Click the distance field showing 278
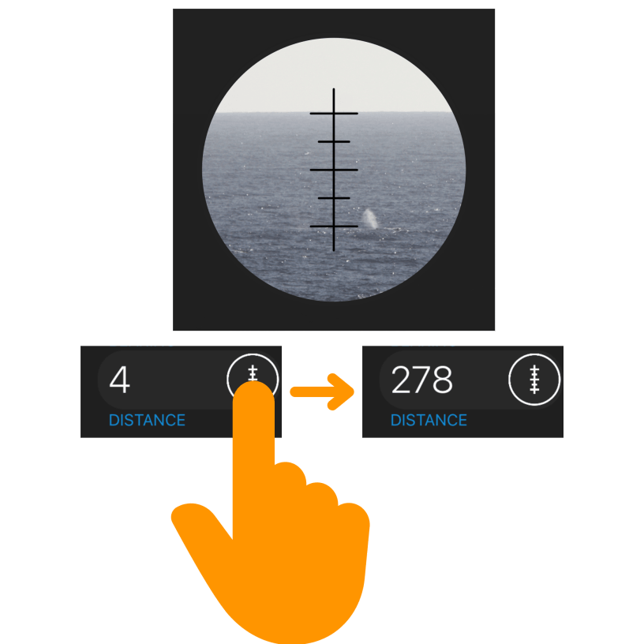Viewport: 644px width, 644px height. pyautogui.click(x=470, y=380)
